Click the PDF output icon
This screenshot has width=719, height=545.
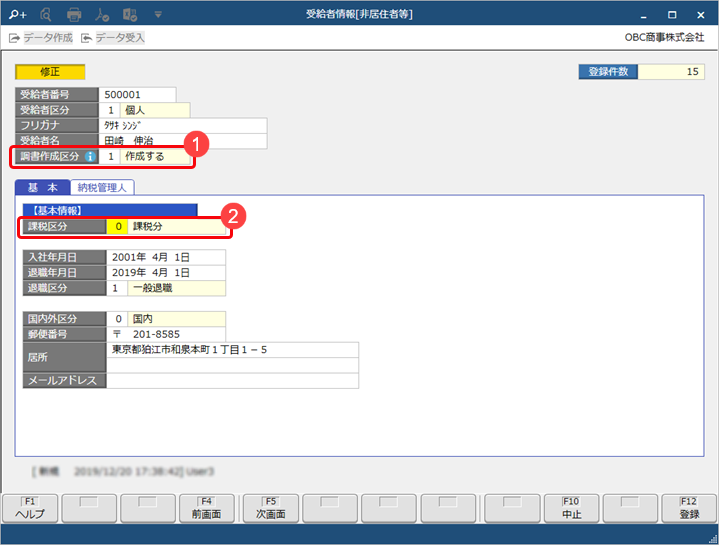coord(102,15)
